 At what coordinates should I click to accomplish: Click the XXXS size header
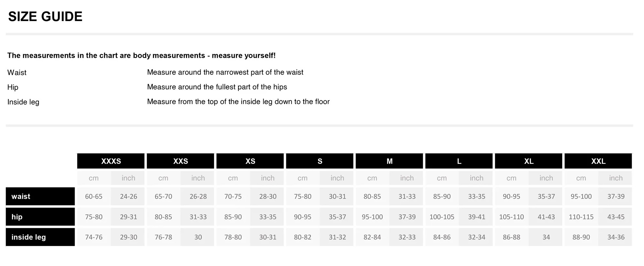pyautogui.click(x=111, y=161)
